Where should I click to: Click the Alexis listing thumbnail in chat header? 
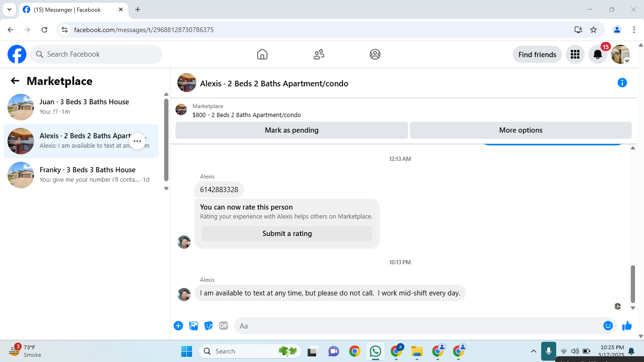pos(187,83)
